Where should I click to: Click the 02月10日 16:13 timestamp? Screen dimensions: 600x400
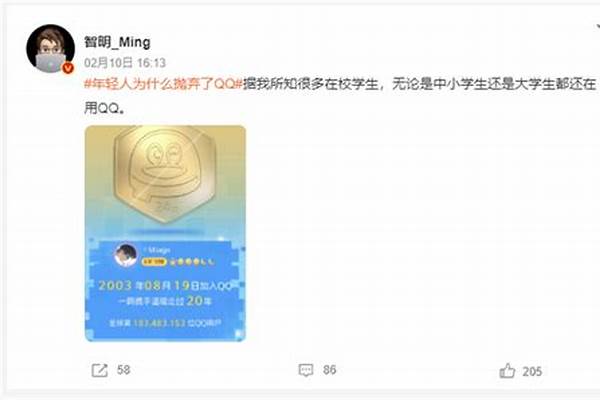click(x=125, y=62)
